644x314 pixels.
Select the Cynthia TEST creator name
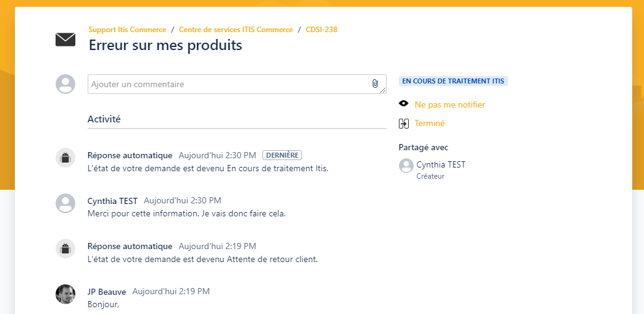[x=441, y=164]
